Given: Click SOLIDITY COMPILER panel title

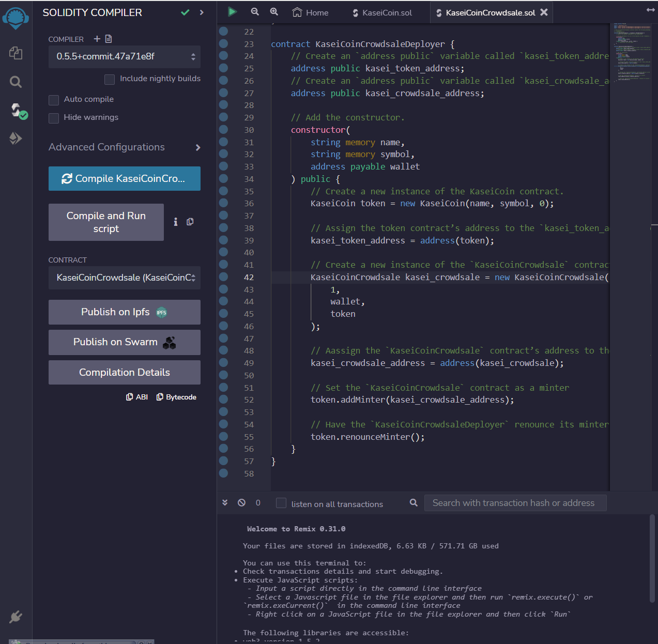Looking at the screenshot, I should click(92, 12).
